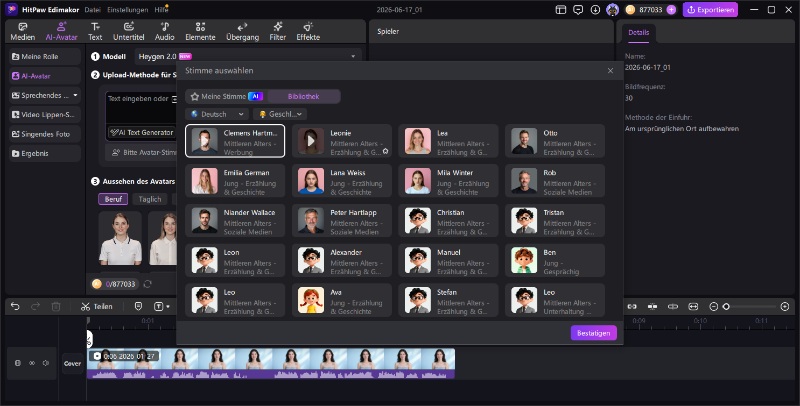Open the Geschl... gender filter dropdown
Screen dimensions: 800x406
click(280, 114)
